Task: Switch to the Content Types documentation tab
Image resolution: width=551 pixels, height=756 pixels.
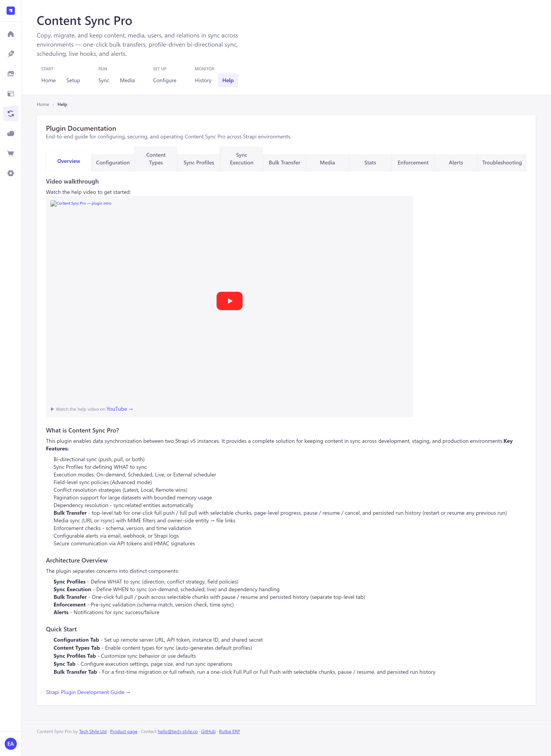Action: pyautogui.click(x=156, y=159)
